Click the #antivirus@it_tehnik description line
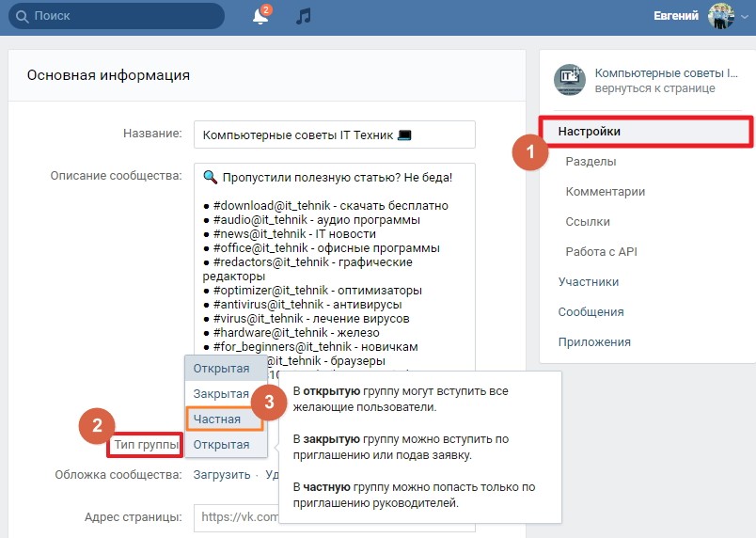 [x=302, y=305]
